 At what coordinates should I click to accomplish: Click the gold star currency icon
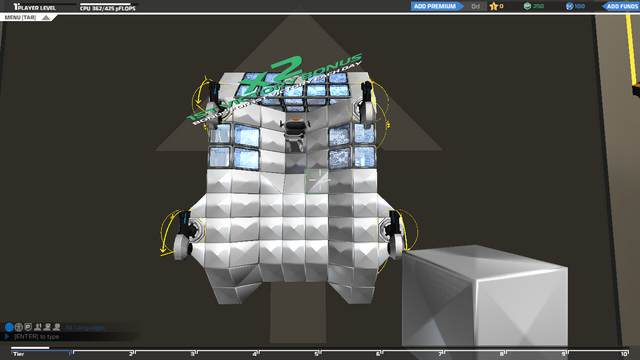tap(494, 6)
